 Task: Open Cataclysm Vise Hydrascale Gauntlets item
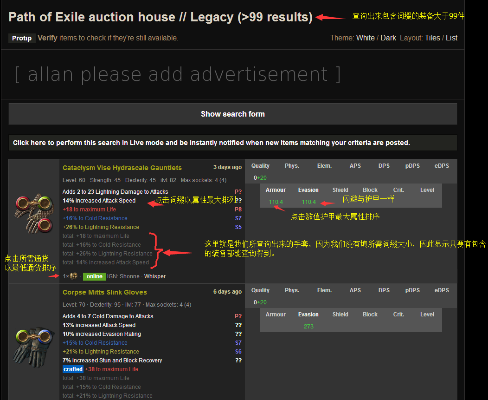122,168
